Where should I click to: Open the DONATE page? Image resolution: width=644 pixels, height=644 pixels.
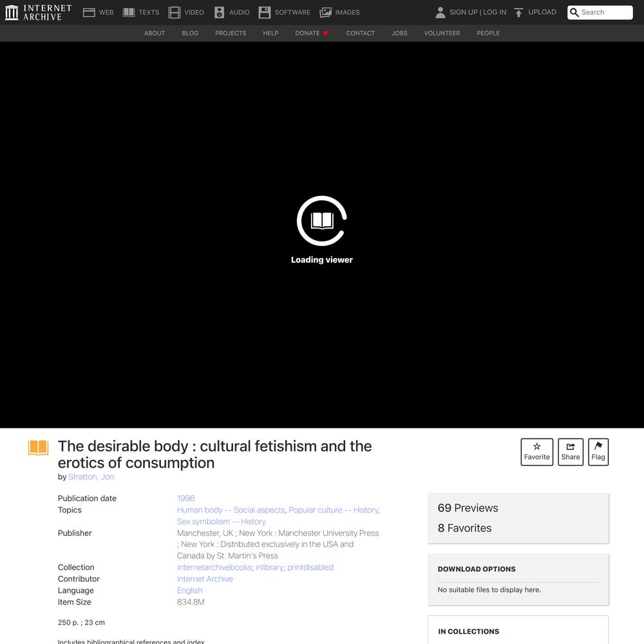307,33
